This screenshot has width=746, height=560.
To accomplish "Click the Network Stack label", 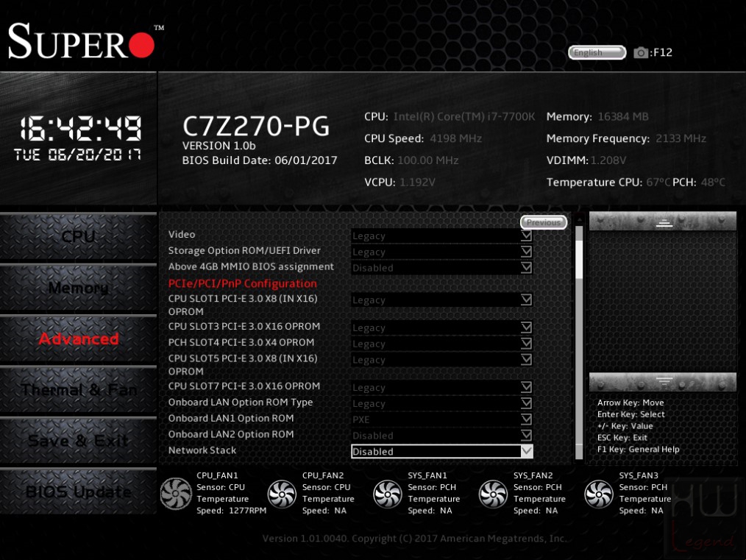I will 202,450.
